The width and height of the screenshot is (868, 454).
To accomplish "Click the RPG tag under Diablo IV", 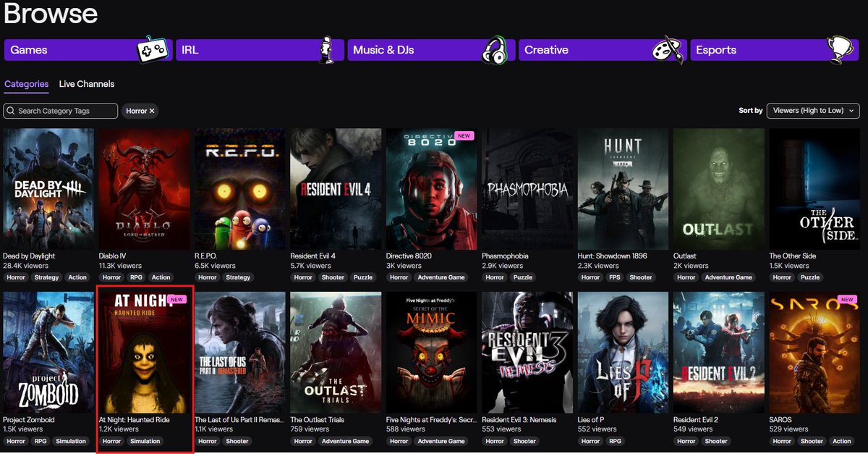I will pyautogui.click(x=137, y=277).
